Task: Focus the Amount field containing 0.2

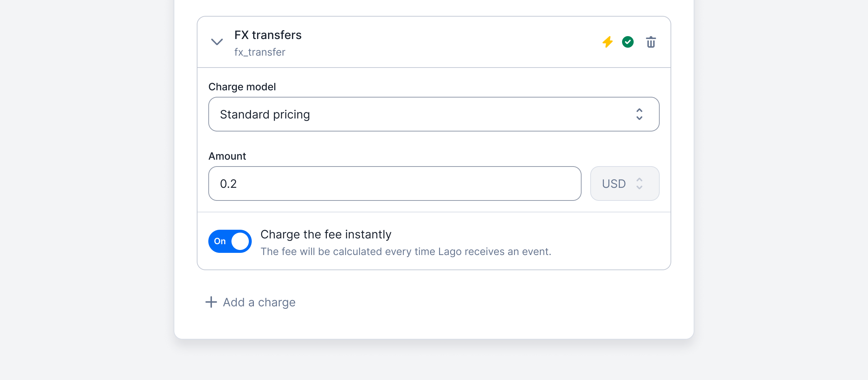Action: coord(395,183)
